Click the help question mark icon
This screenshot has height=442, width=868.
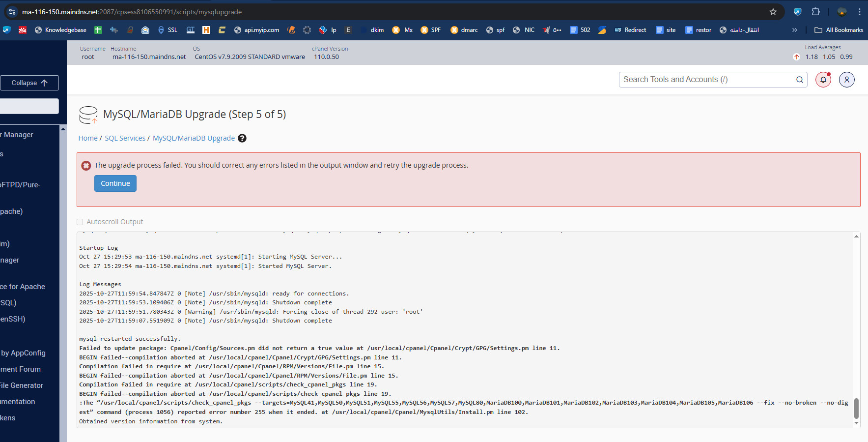[x=242, y=138]
